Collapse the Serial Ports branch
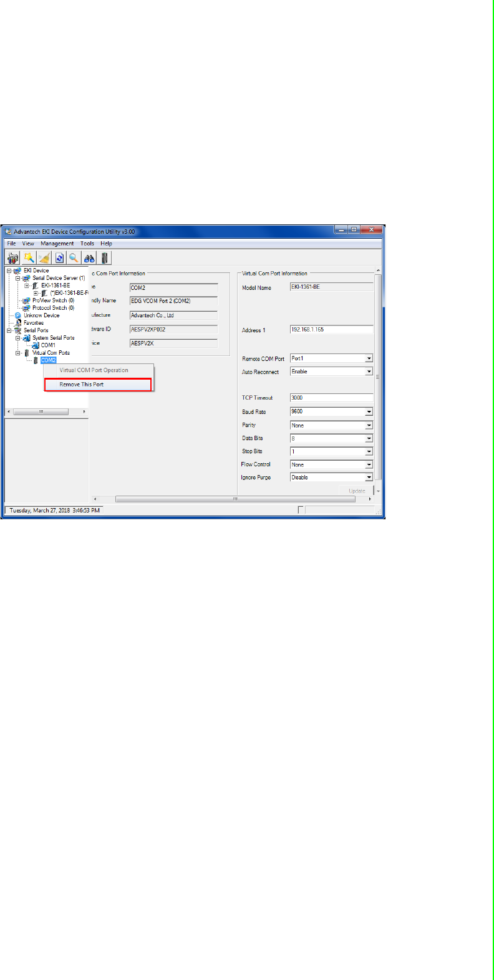This screenshot has width=494, height=980. [x=9, y=330]
